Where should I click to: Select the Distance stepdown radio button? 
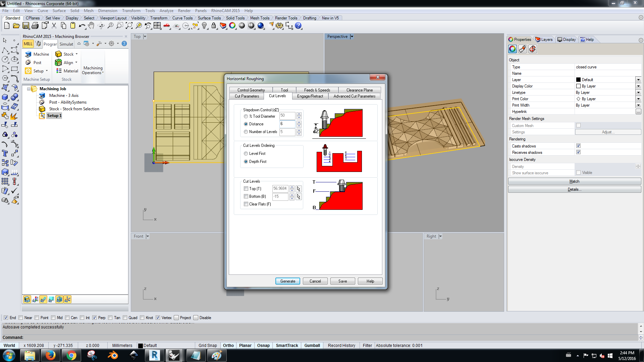(246, 124)
